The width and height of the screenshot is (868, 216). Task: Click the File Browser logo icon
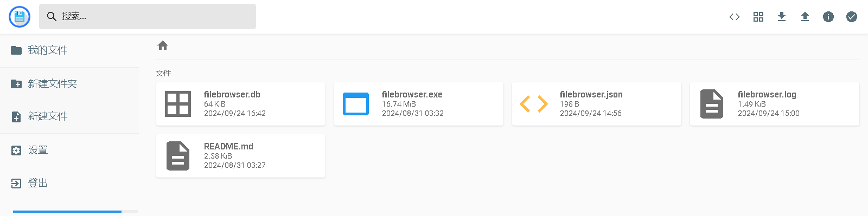(20, 17)
